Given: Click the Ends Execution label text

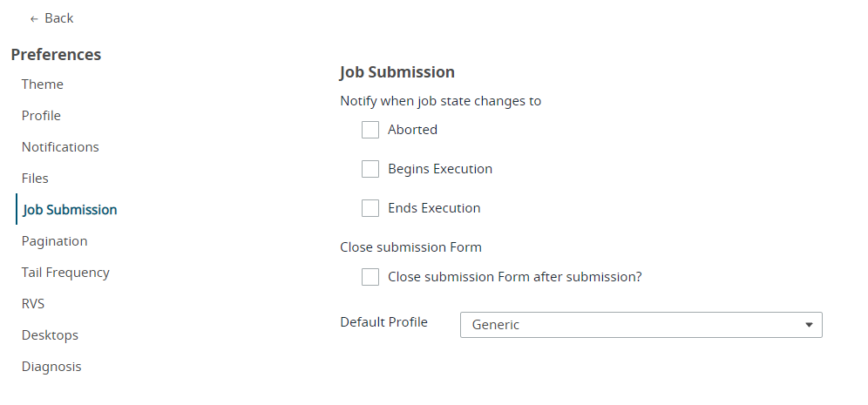Looking at the screenshot, I should tap(434, 208).
